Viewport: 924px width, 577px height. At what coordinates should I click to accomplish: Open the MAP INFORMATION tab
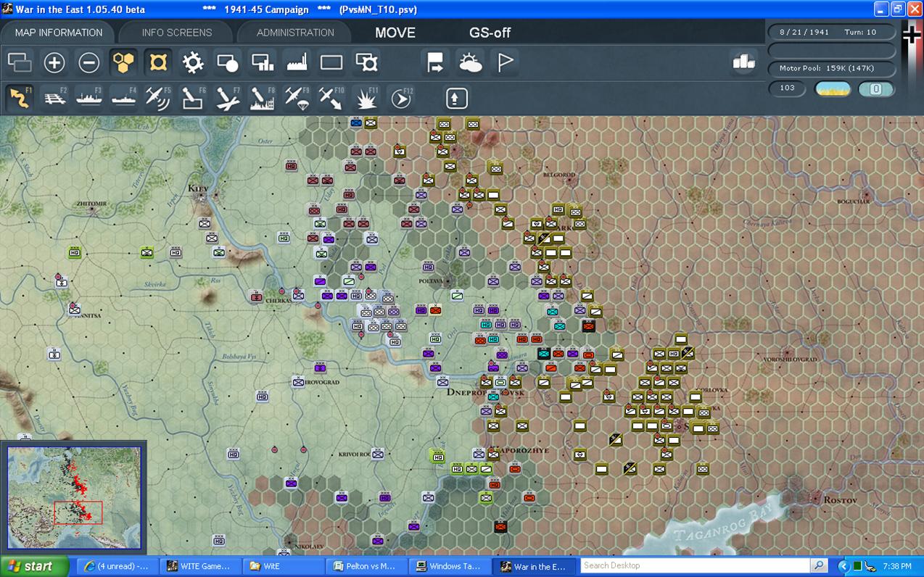(59, 33)
